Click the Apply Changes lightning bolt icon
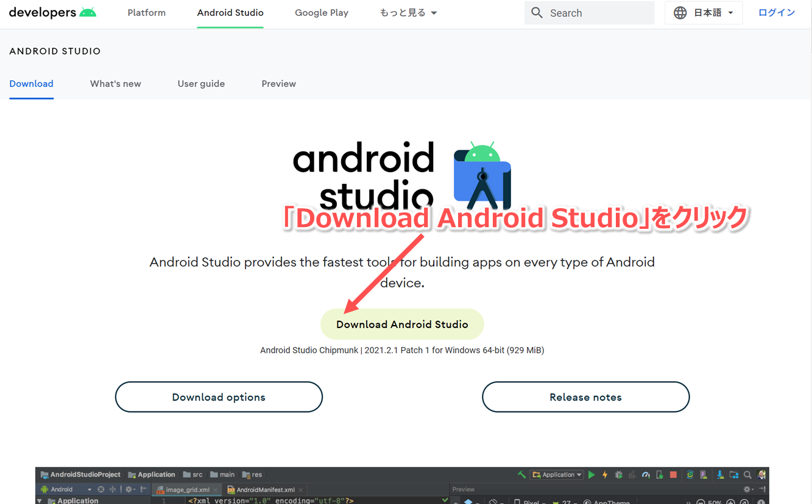This screenshot has width=812, height=504. [x=605, y=474]
